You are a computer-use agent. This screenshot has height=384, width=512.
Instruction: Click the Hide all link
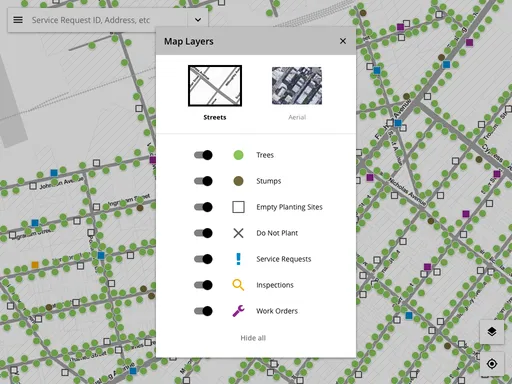point(253,338)
